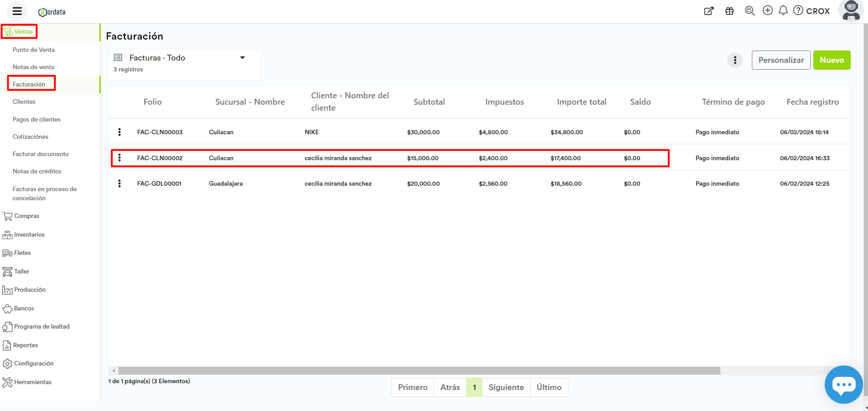868x411 pixels.
Task: Open Punto de Venta menu item
Action: pos(34,50)
